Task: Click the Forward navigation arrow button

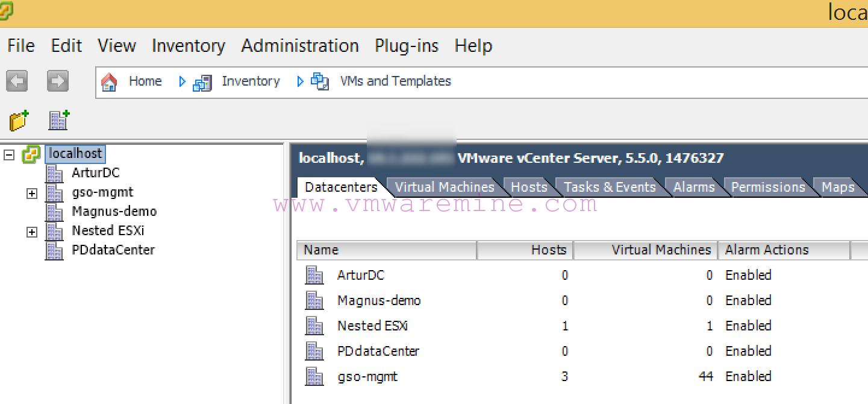Action: [x=58, y=81]
